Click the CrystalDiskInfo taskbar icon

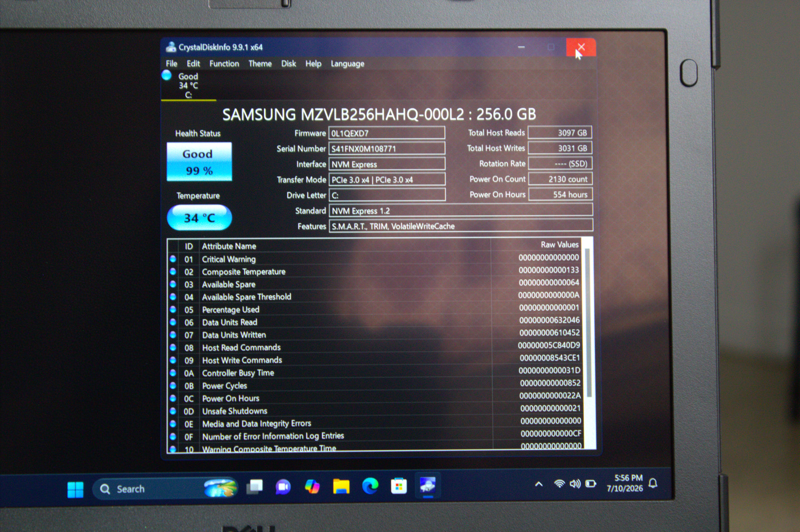[x=427, y=485]
